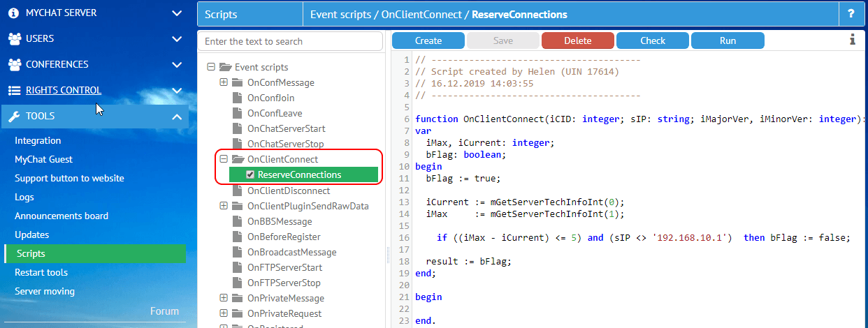The width and height of the screenshot is (868, 328).
Task: Open the Forum link
Action: (164, 311)
